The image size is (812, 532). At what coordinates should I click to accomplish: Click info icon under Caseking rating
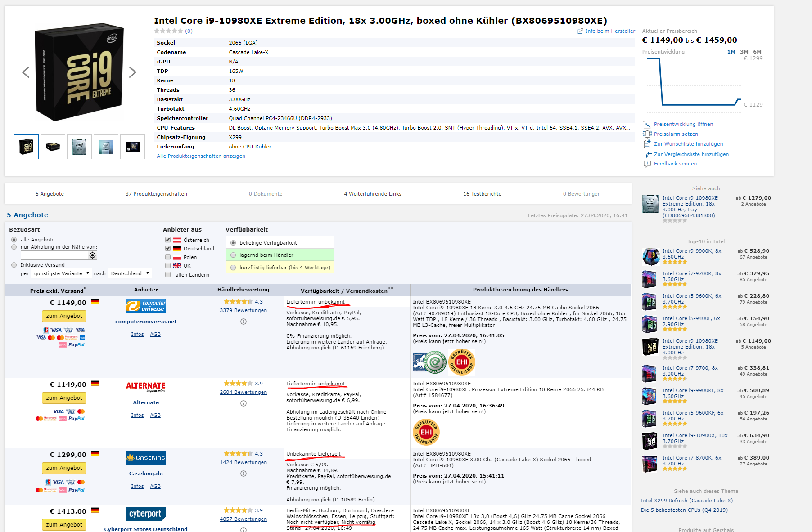pyautogui.click(x=244, y=474)
